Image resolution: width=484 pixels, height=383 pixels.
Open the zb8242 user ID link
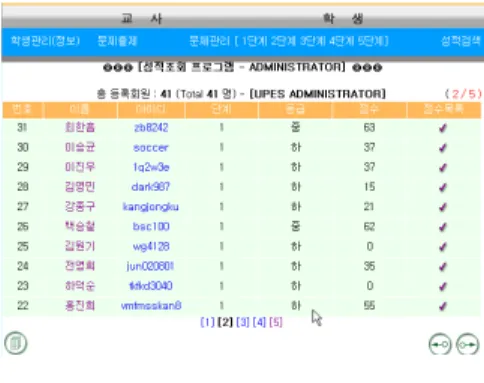(151, 128)
